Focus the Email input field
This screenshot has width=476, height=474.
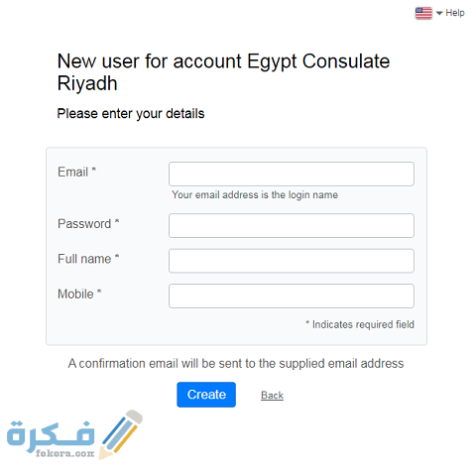click(292, 174)
